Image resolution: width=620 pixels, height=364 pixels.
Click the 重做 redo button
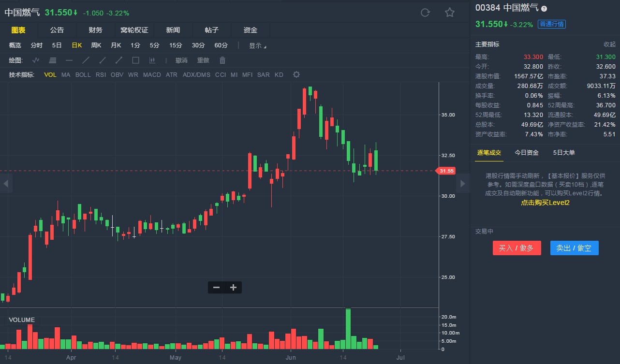pos(203,60)
